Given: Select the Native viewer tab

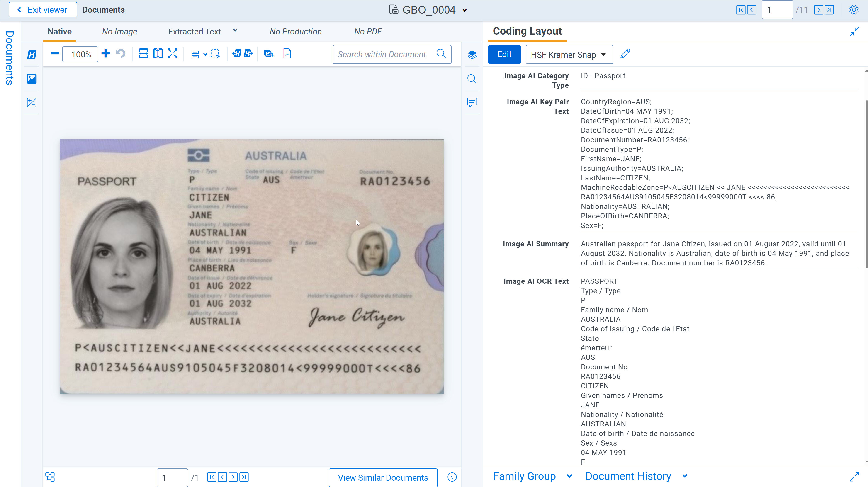Looking at the screenshot, I should (59, 32).
